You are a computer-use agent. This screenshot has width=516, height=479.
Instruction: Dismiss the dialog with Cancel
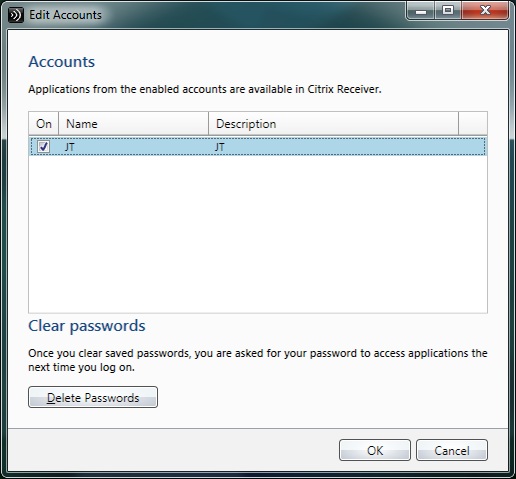pos(452,450)
